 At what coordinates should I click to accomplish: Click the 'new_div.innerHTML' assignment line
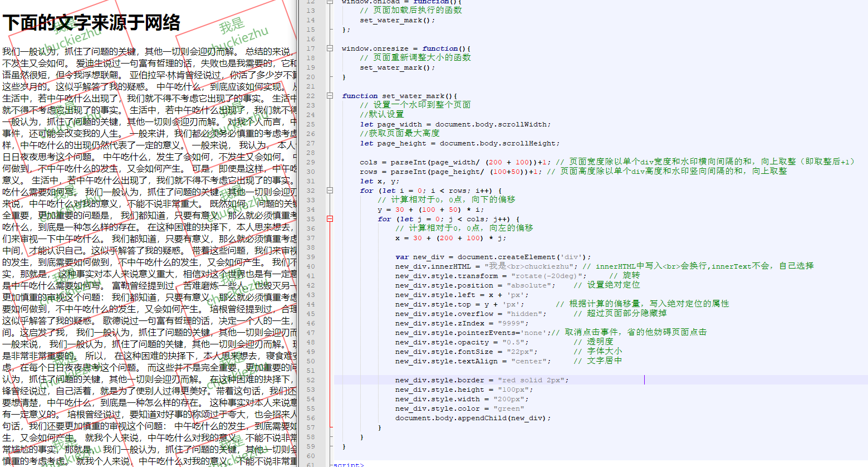coord(604,266)
